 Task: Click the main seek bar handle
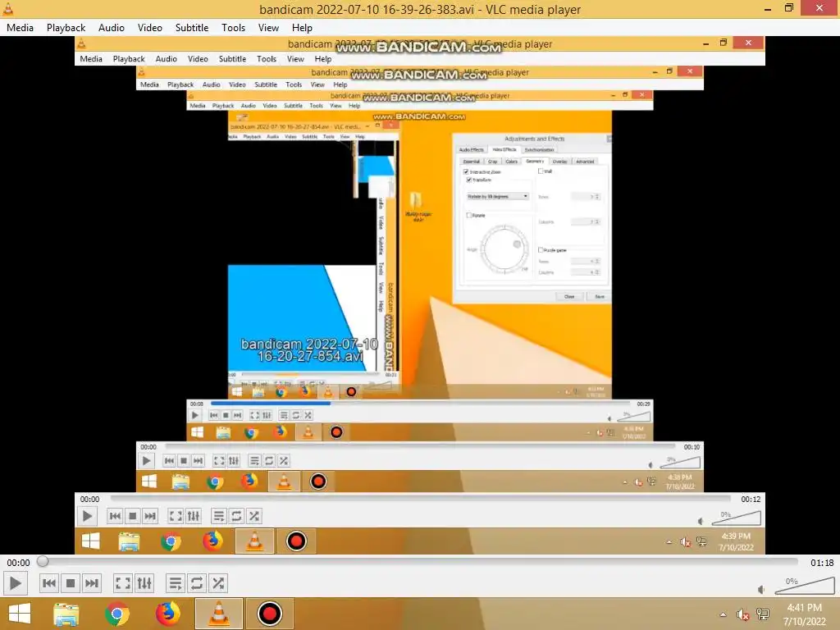tap(43, 561)
